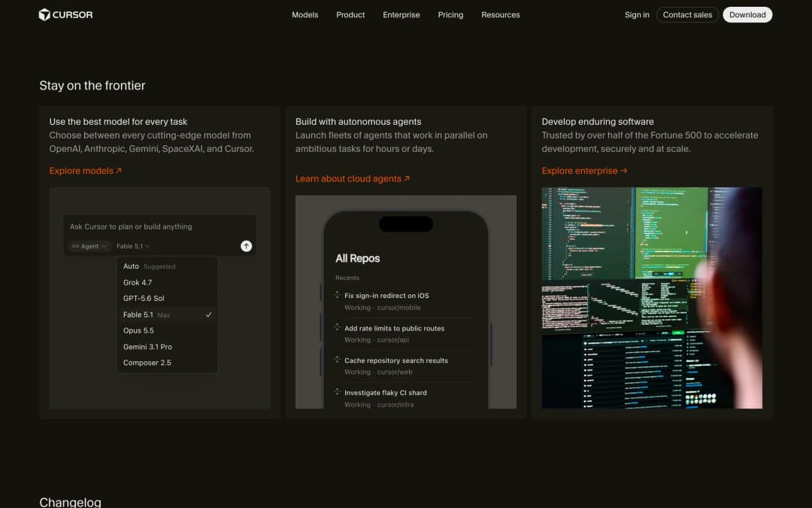The image size is (812, 508).
Task: Click the status icon beside Fix sign-in redirect on iOS
Action: [x=337, y=295]
